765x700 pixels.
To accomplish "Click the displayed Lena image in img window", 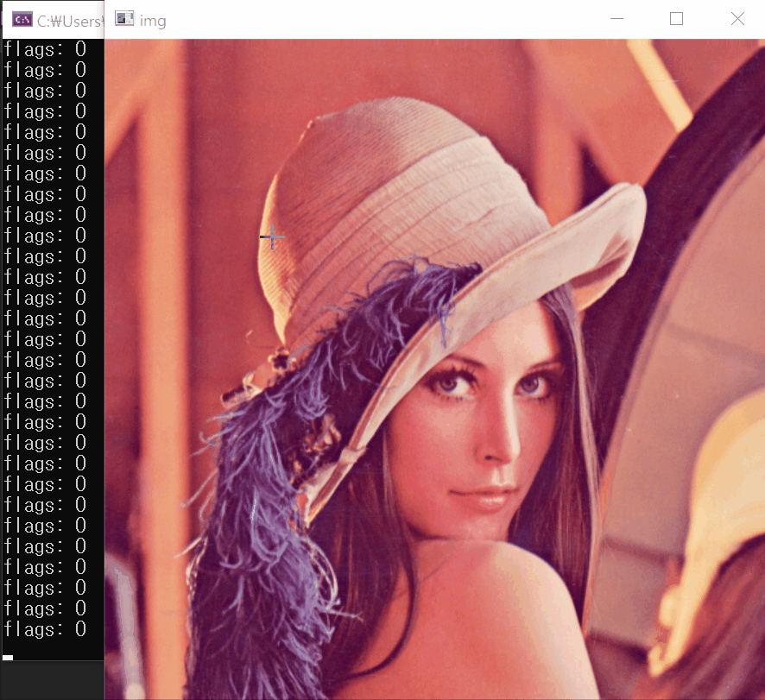I will click(x=434, y=369).
